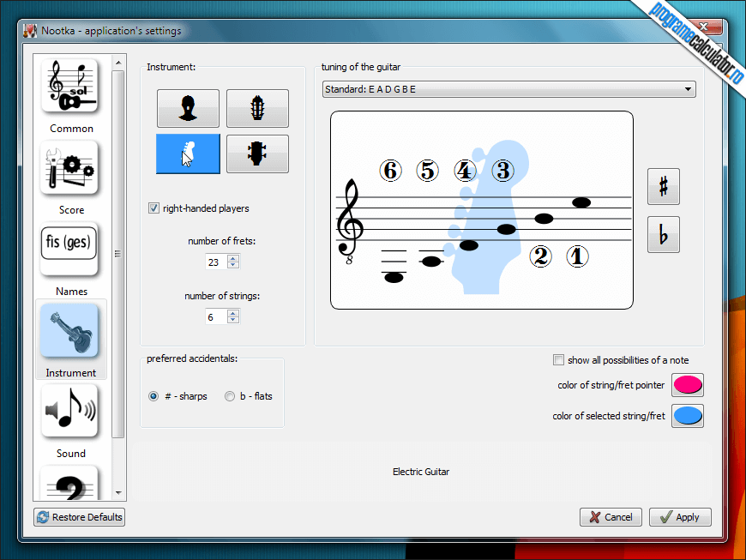The image size is (746, 560).
Task: Click the string 6 circled number
Action: (x=391, y=171)
